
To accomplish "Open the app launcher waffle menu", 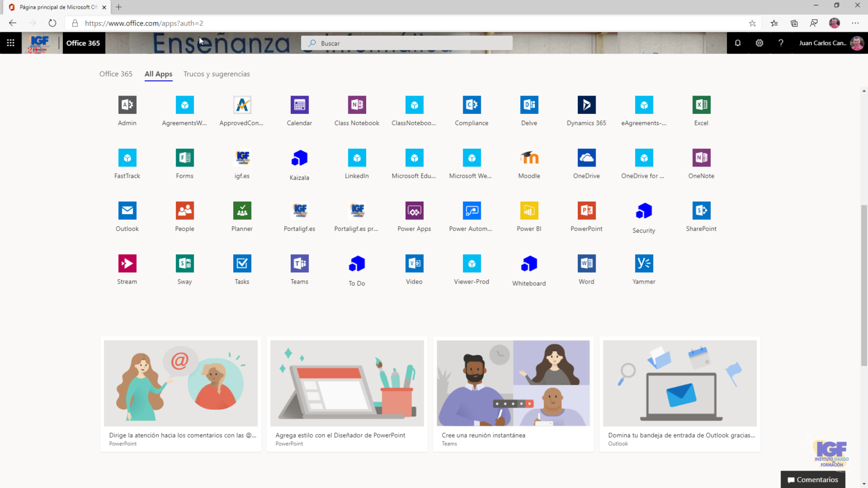I will pyautogui.click(x=10, y=43).
